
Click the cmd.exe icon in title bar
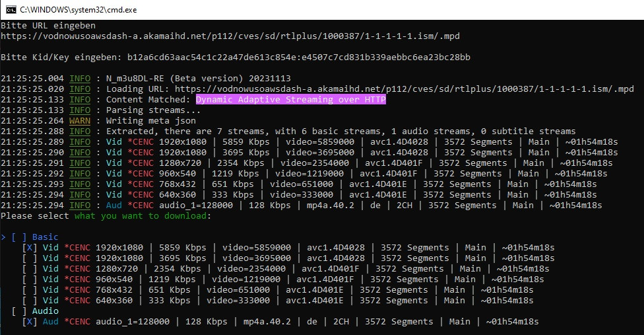tap(11, 9)
